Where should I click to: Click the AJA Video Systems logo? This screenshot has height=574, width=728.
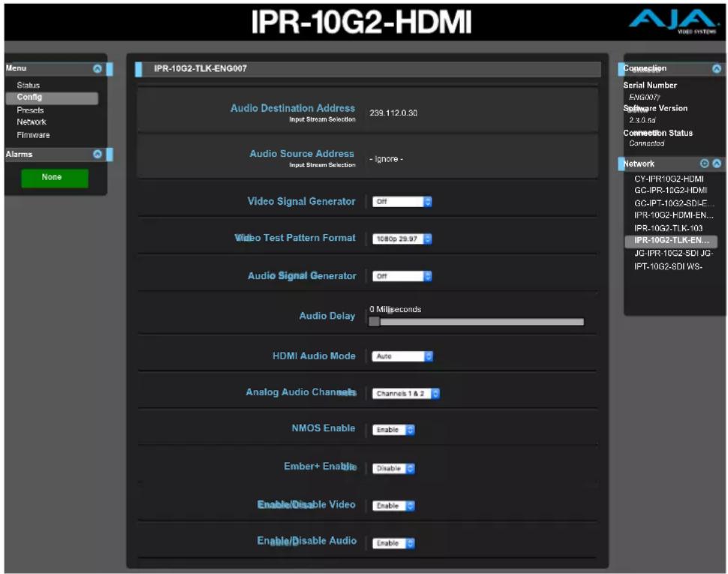click(x=672, y=22)
